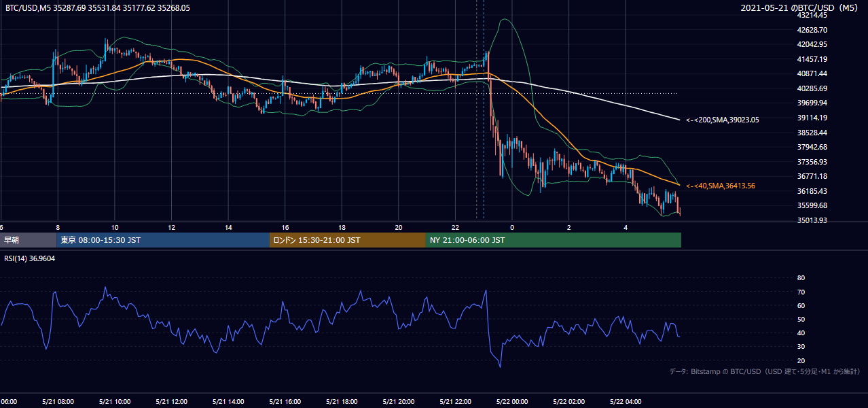Click price axis label 41457.19
The height and width of the screenshot is (408, 868).
[x=812, y=59]
